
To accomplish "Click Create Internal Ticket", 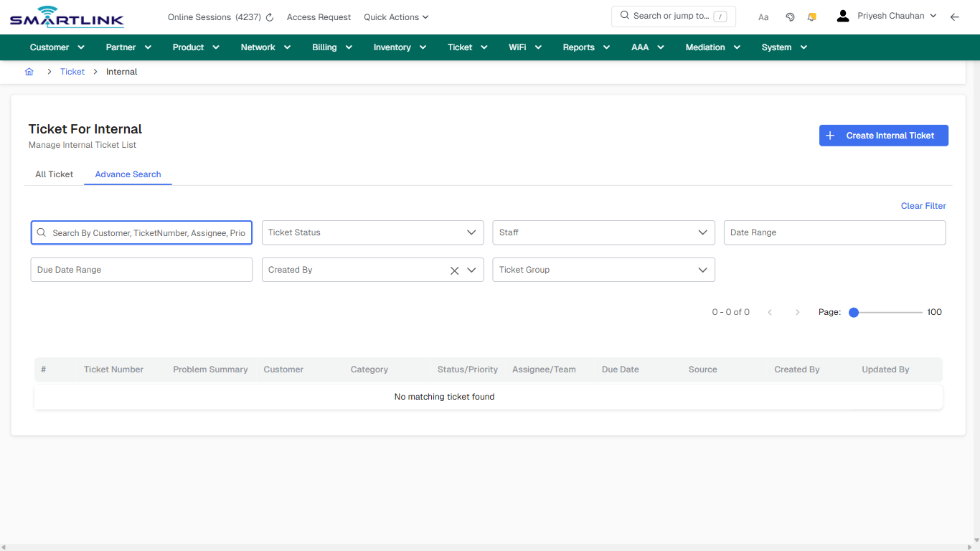I will (883, 135).
